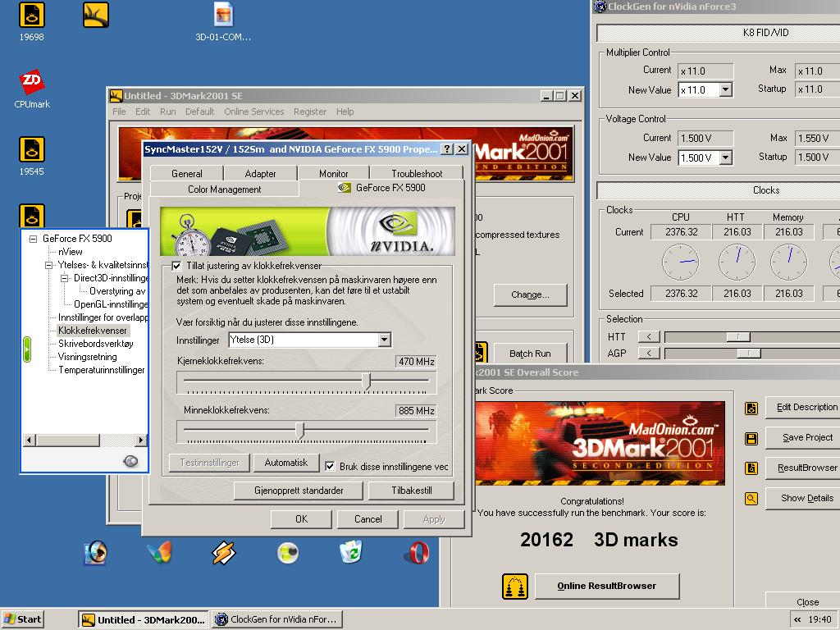Open the Run menu in 3DMark2001
Image resolution: width=840 pixels, height=630 pixels.
[167, 112]
